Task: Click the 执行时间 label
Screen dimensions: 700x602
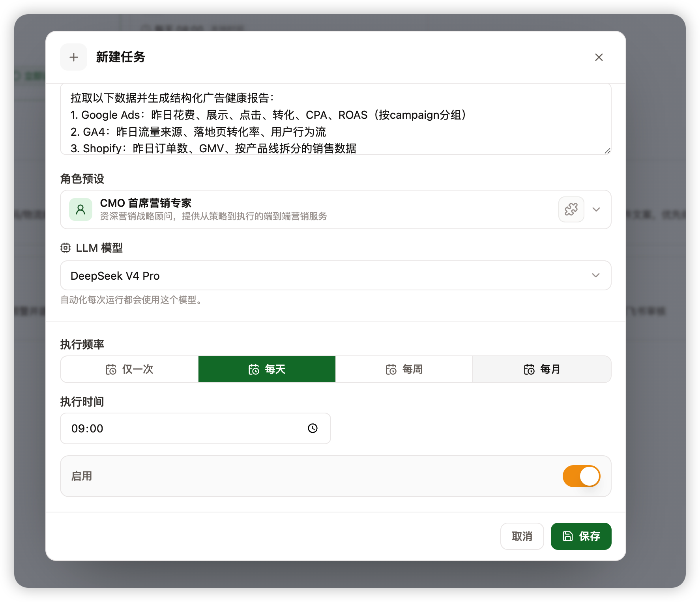Action: coord(82,402)
